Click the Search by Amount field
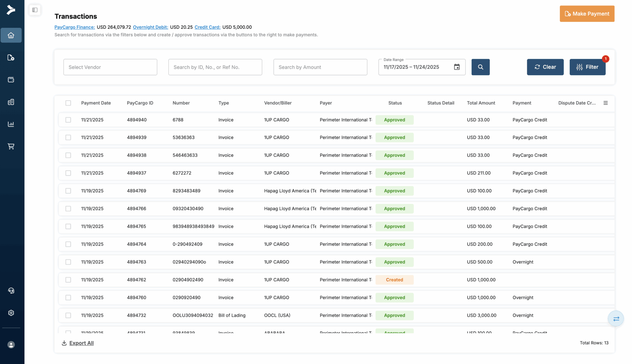 tap(320, 67)
